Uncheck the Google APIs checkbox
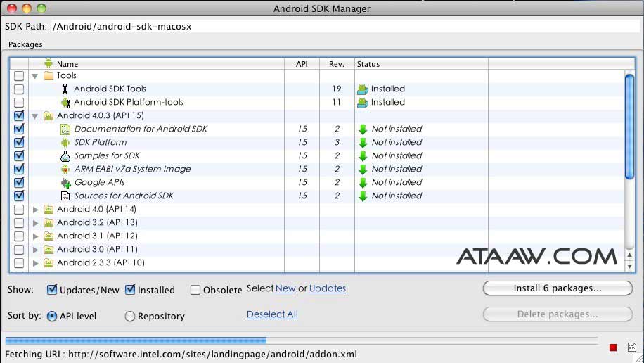This screenshot has width=644, height=363. pos(19,182)
